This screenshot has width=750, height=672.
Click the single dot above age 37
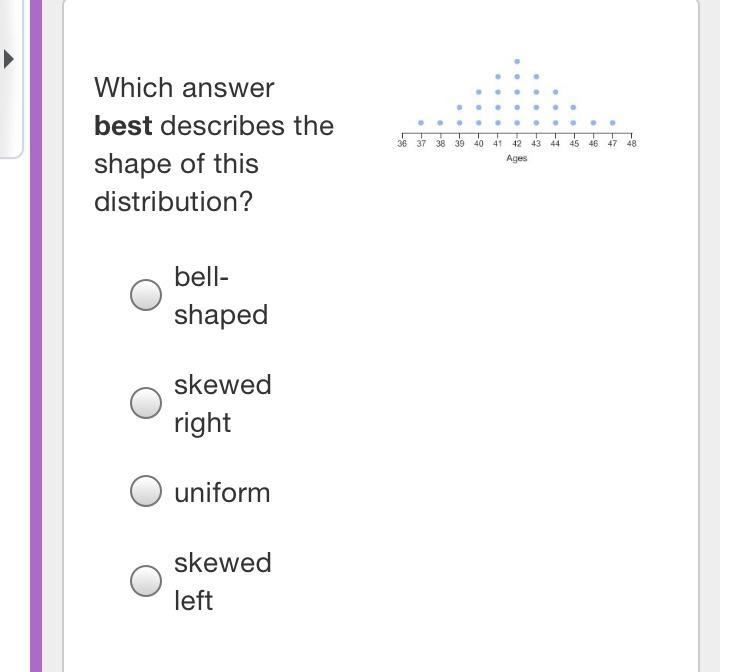(421, 123)
